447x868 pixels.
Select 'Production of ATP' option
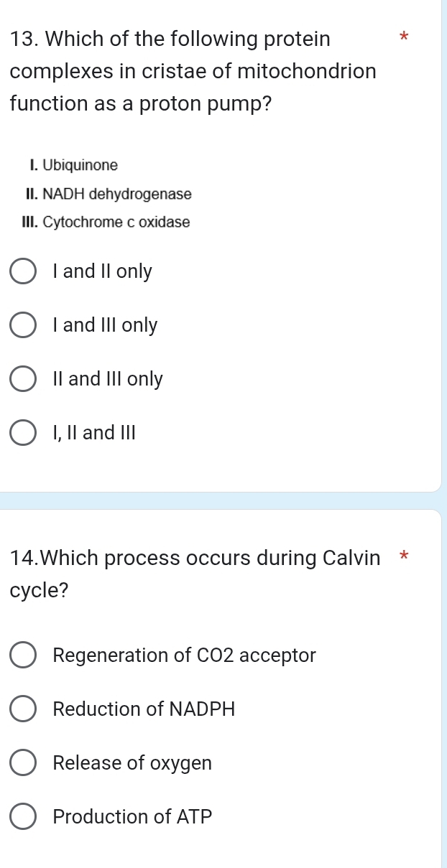coord(22,816)
